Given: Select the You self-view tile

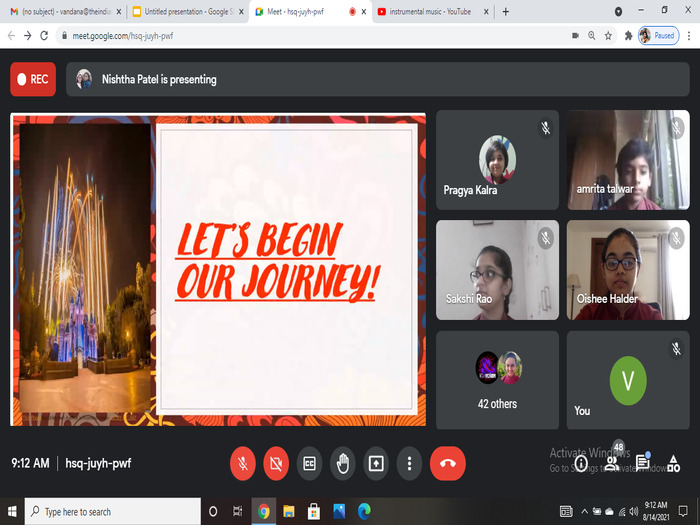Looking at the screenshot, I should pyautogui.click(x=628, y=380).
